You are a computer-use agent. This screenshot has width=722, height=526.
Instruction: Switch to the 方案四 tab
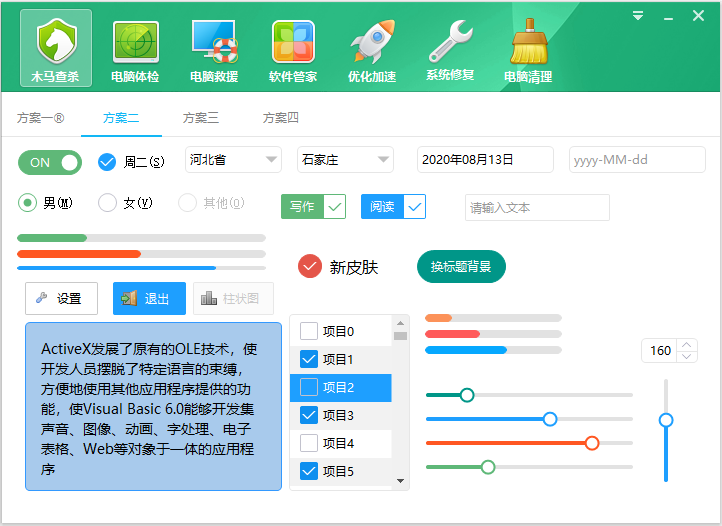pyautogui.click(x=280, y=118)
